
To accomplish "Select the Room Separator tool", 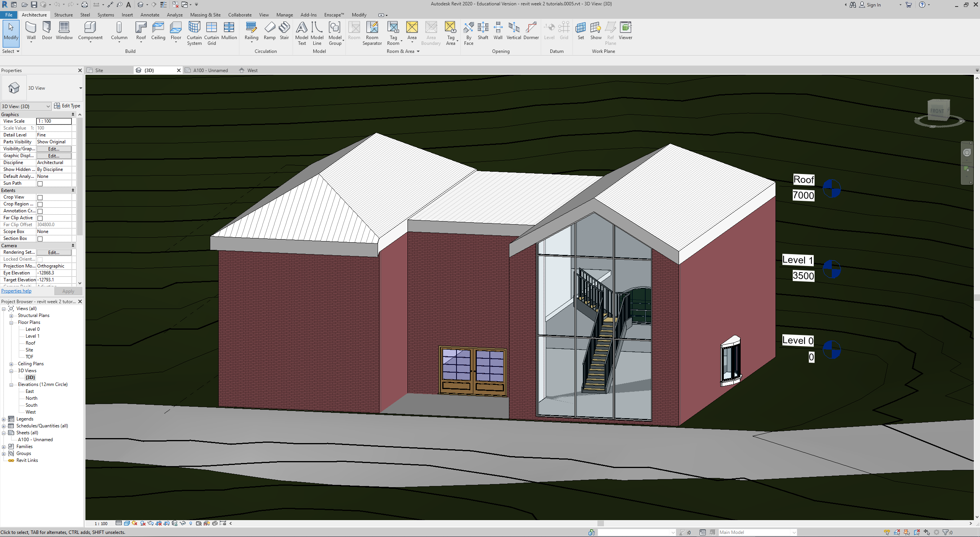I will [372, 33].
